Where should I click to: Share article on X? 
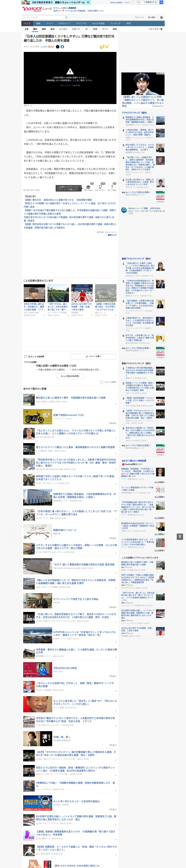[x=57, y=47]
